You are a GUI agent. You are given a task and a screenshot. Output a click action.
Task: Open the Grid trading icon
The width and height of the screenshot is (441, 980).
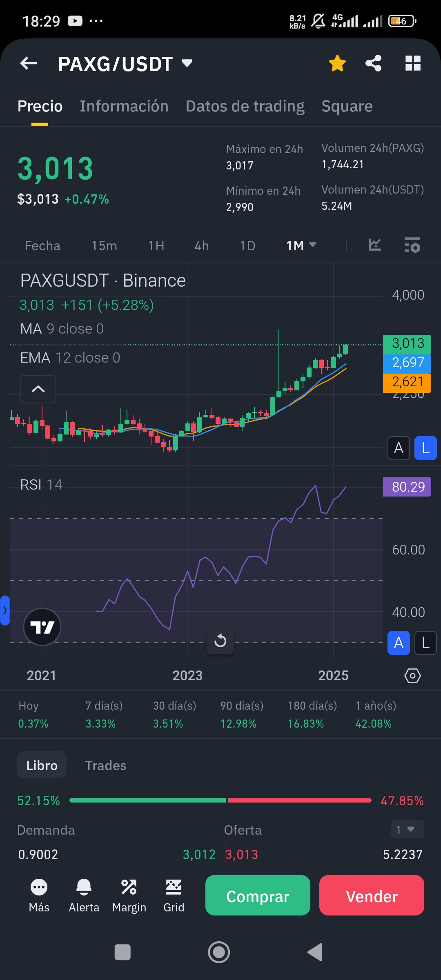[174, 895]
